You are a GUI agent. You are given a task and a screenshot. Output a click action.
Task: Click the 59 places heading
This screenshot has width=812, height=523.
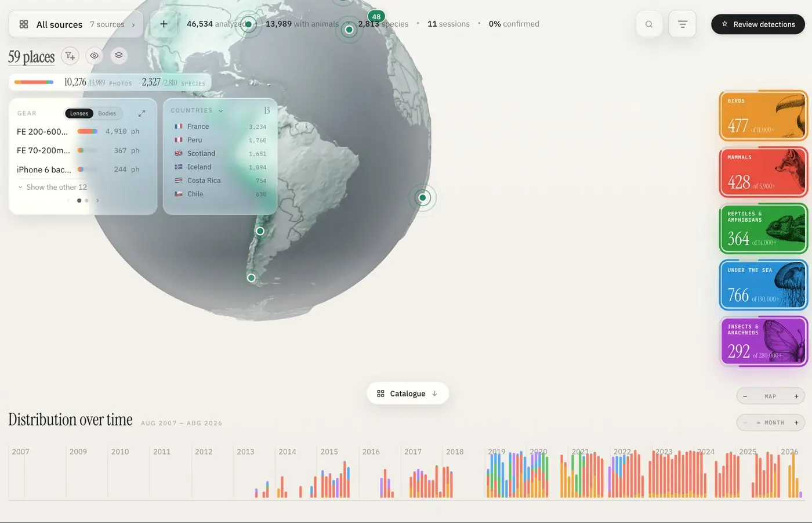point(31,57)
